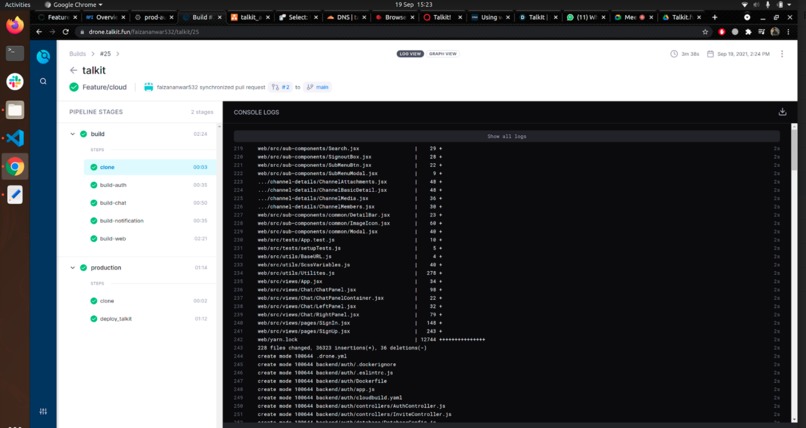Open Files from the dock
806x428 pixels.
click(x=15, y=110)
